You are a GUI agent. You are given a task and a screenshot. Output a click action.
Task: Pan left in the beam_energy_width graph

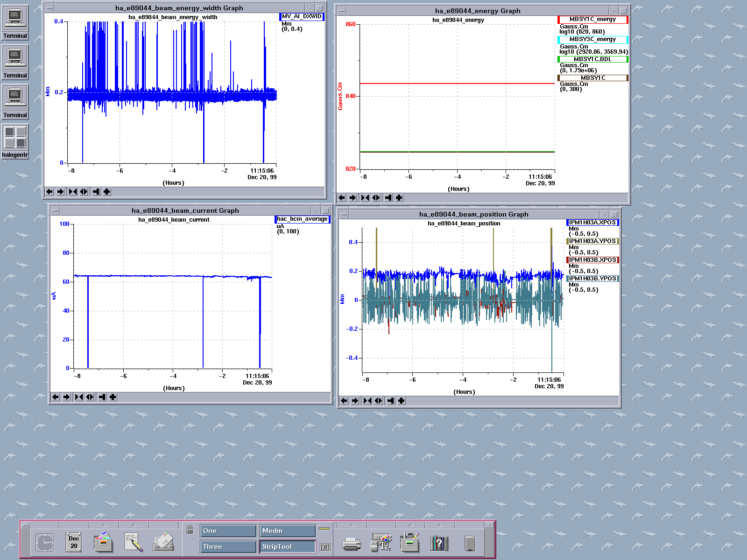[49, 192]
